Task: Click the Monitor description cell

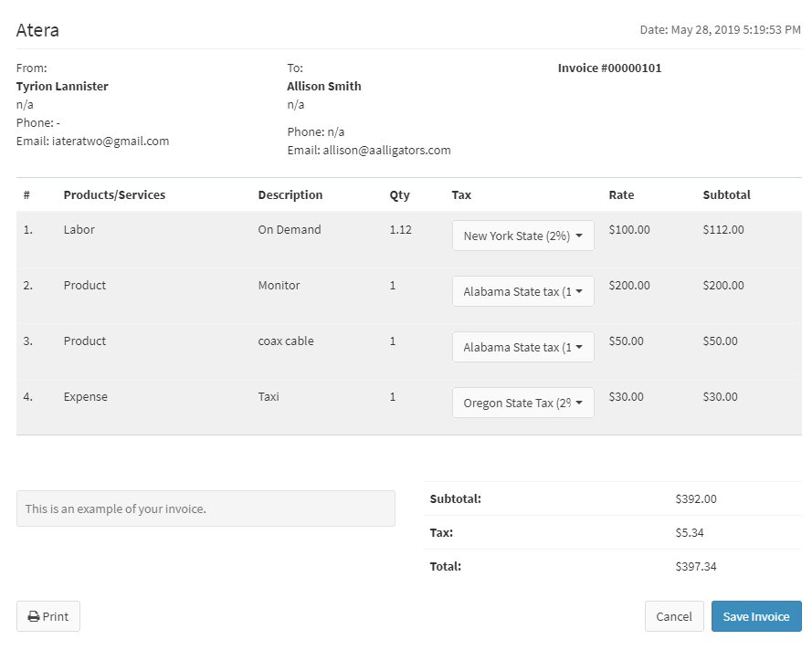Action: [279, 285]
